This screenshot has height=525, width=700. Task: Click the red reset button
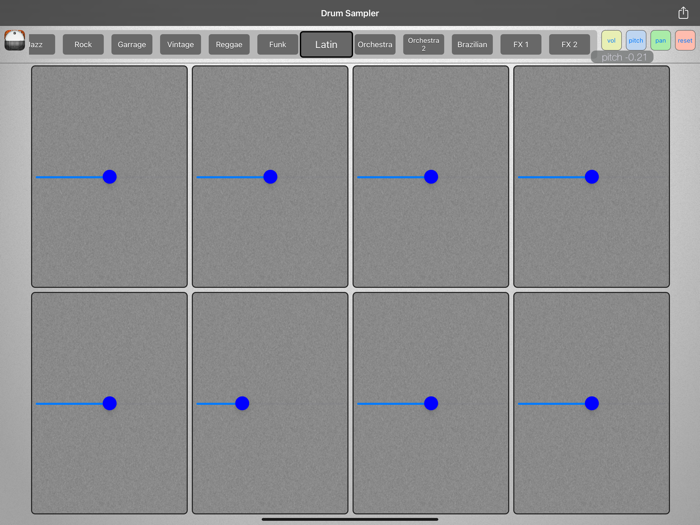685,41
